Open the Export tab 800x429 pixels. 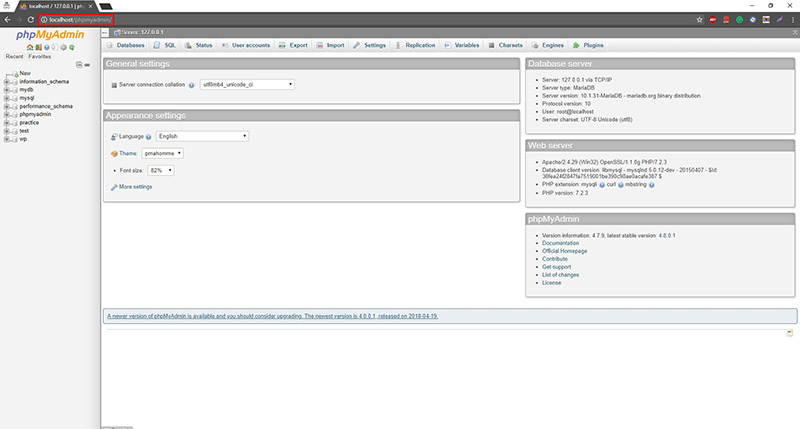point(293,45)
